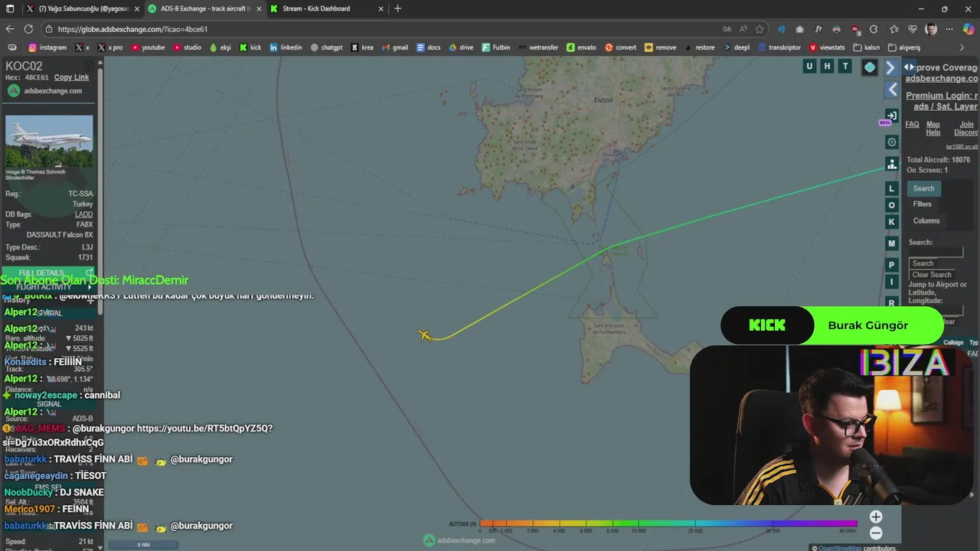Open the deepl bookmark
980x551 pixels.
pyautogui.click(x=736, y=47)
